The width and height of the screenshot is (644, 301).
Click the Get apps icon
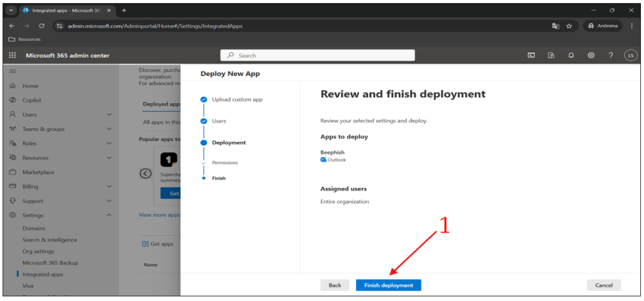(145, 244)
